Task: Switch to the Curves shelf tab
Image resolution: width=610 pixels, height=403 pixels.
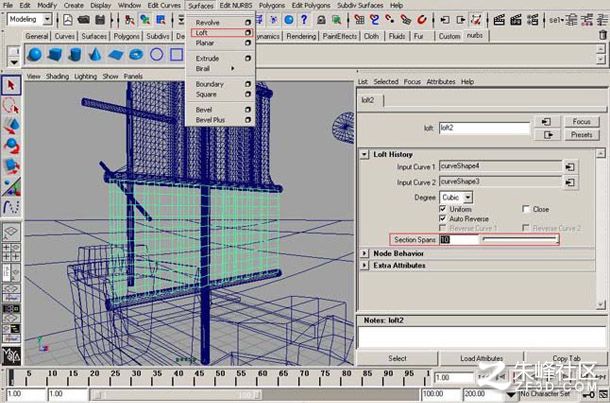Action: coord(65,36)
